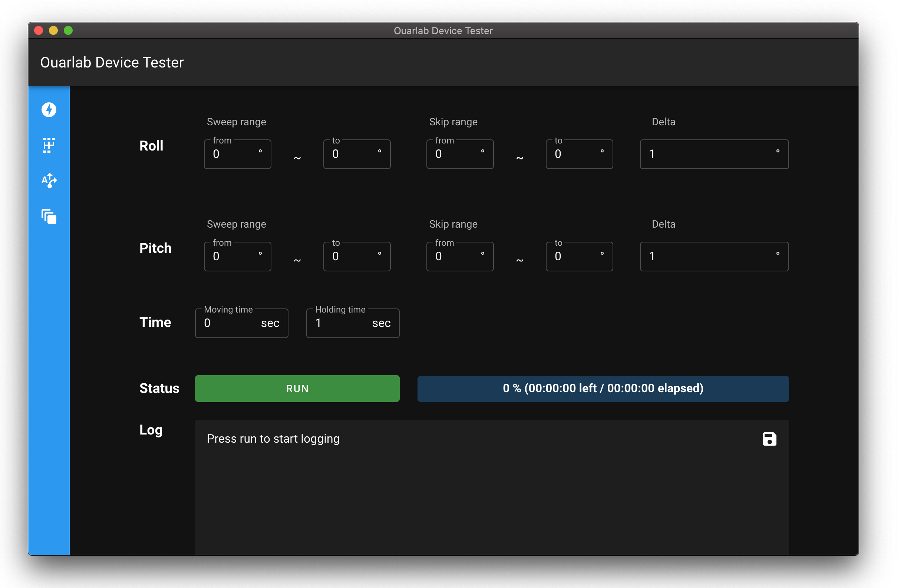
Task: Click the green RUN button
Action: coord(297,388)
